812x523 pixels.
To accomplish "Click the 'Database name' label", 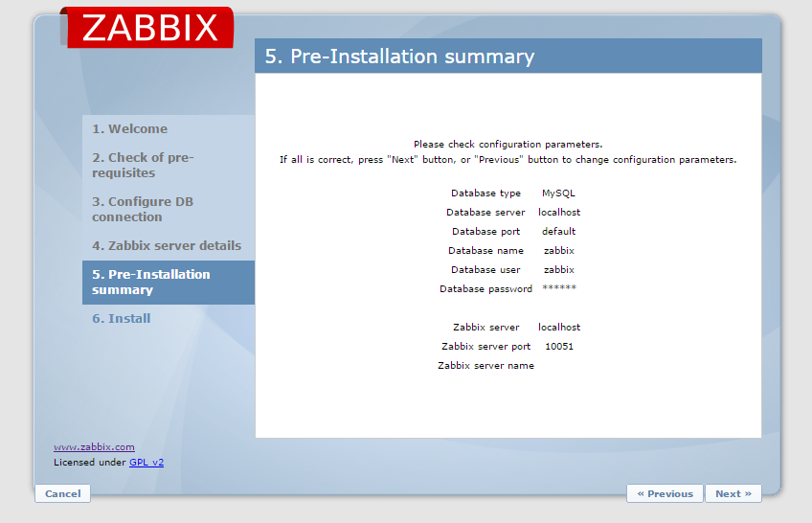I will 485,251.
